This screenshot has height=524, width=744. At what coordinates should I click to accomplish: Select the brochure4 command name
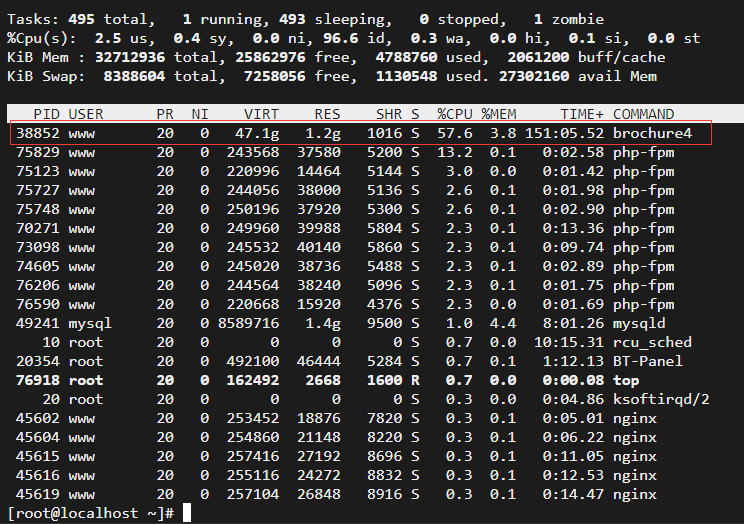click(652, 133)
